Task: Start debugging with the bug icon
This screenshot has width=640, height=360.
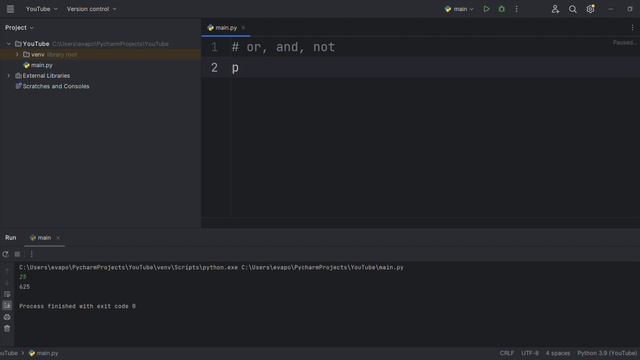Action: (502, 9)
